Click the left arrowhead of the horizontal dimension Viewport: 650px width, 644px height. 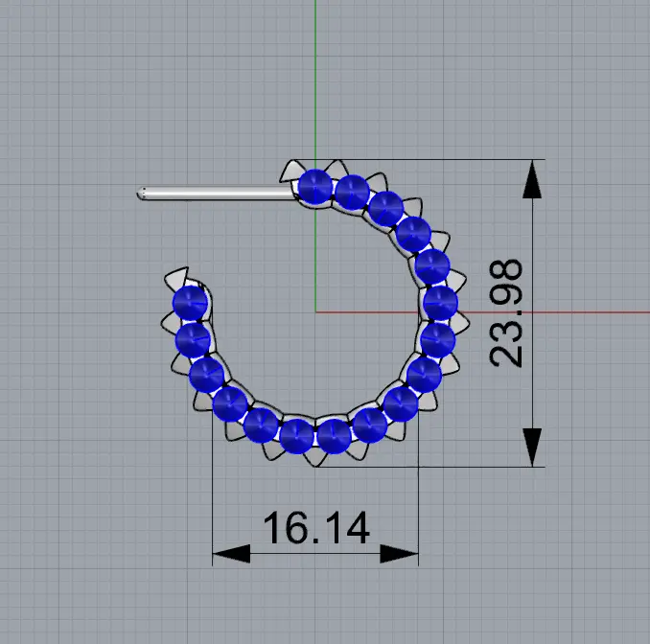pos(231,554)
